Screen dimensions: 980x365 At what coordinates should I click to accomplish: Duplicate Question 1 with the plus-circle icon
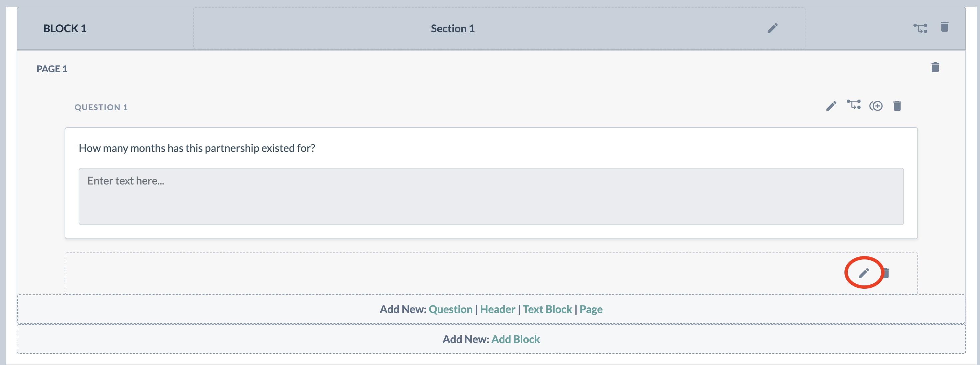tap(876, 106)
